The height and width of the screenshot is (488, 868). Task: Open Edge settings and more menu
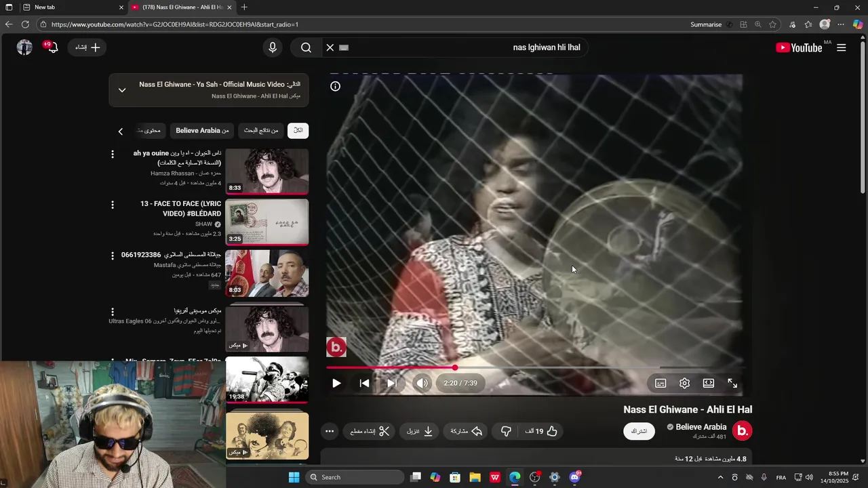[841, 24]
